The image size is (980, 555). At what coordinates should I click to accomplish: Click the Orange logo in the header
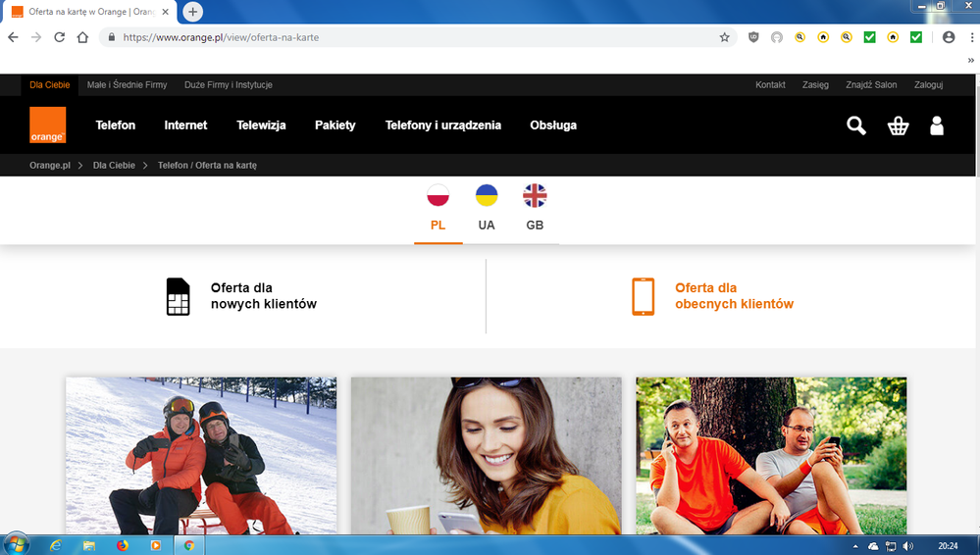(47, 125)
